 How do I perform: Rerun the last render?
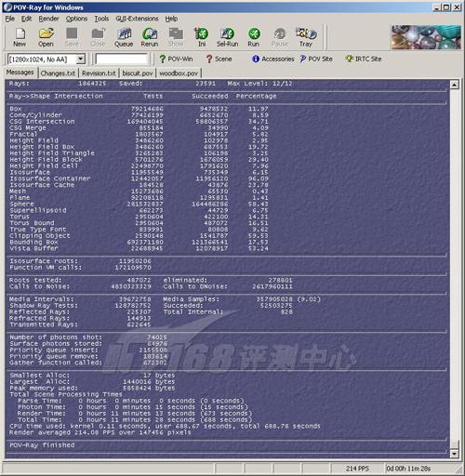click(x=150, y=37)
